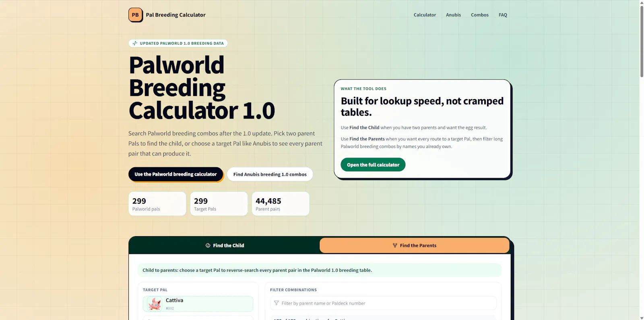
Task: Switch to the Find the Parents tab
Action: click(x=415, y=245)
